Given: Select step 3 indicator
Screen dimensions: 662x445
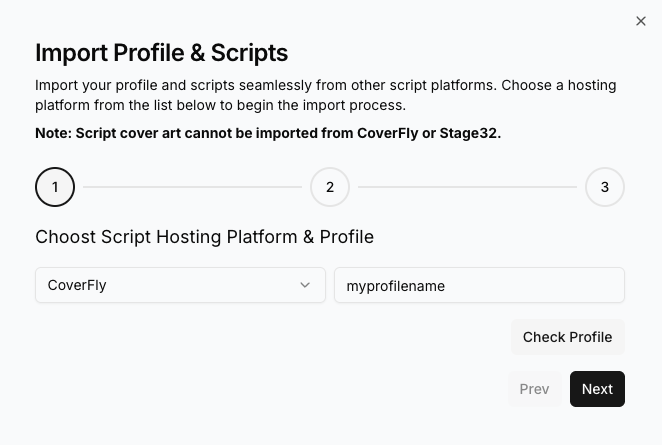Looking at the screenshot, I should pyautogui.click(x=605, y=187).
